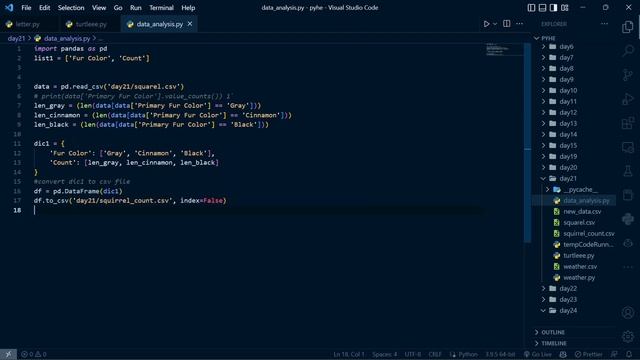Click Spaces: 4 indentation setting
This screenshot has width=640, height=360.
[x=384, y=354]
